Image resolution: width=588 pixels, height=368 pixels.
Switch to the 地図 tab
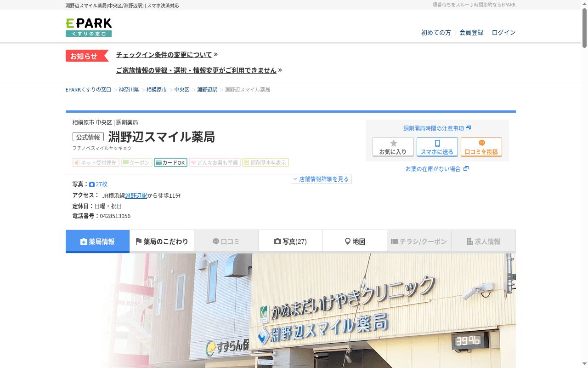click(355, 241)
